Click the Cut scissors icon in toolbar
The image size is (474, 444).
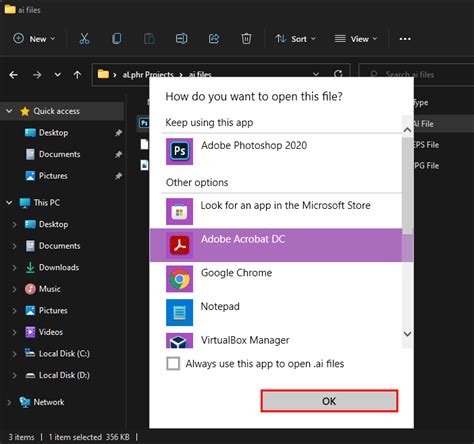[x=84, y=39]
